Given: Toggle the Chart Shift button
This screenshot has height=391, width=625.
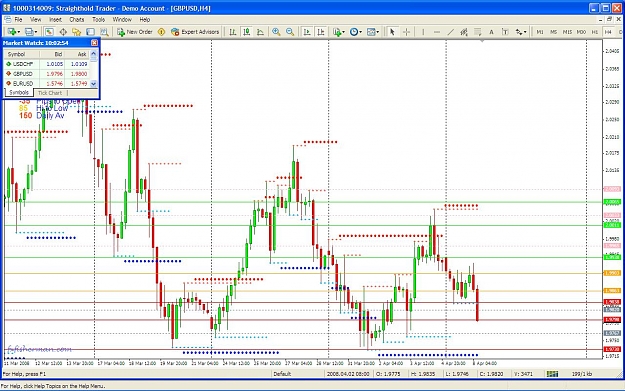Looking at the screenshot, I should tap(321, 32).
